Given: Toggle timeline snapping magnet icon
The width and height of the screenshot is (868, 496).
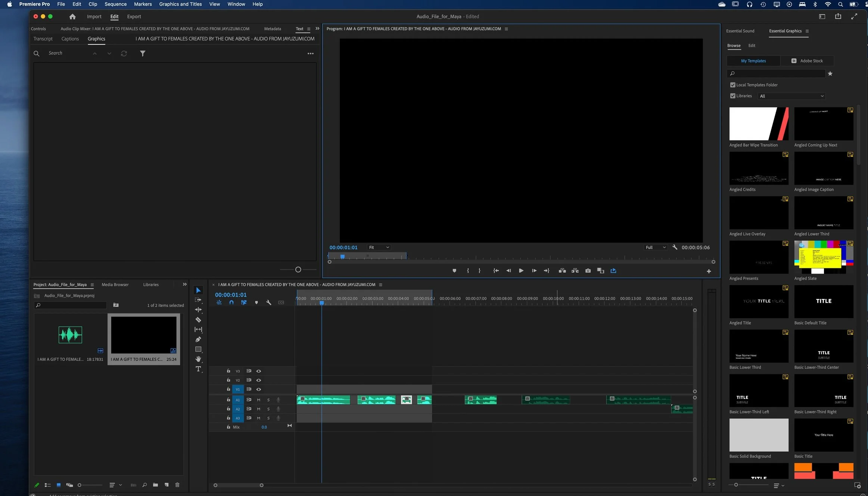Looking at the screenshot, I should 231,303.
